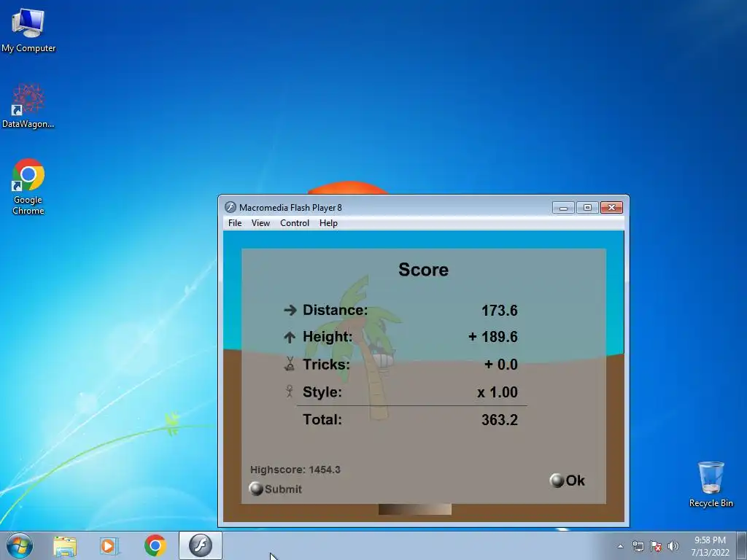This screenshot has height=560, width=747.
Task: Click the Macromedia Flash Player 8 title
Action: tap(290, 208)
